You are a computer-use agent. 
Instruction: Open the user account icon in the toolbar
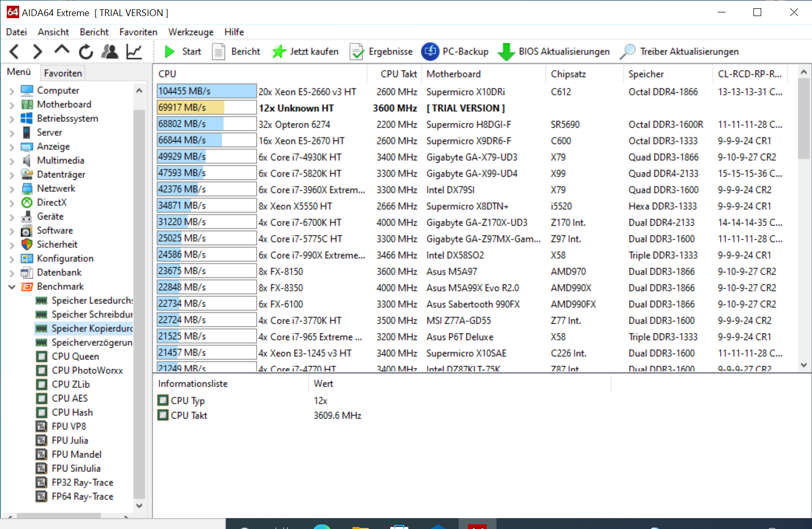[109, 51]
